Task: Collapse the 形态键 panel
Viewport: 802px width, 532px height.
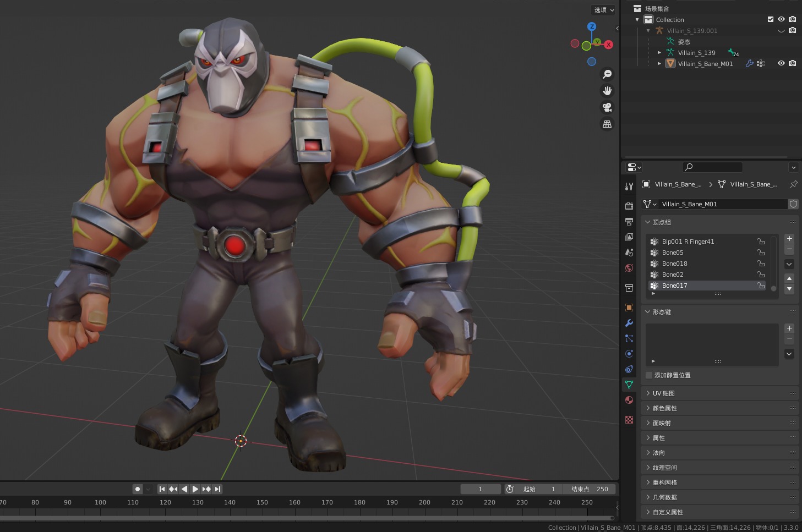Action: coord(648,312)
